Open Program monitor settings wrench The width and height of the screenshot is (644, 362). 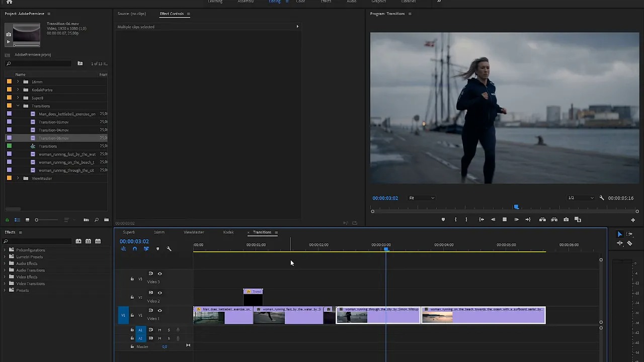(602, 198)
